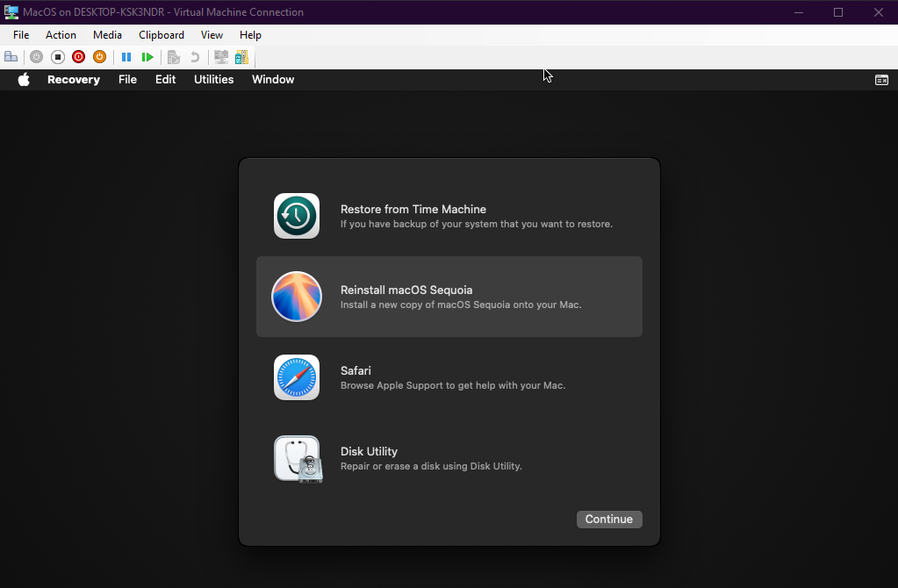Click the Continue button
Viewport: 898px width, 588px height.
click(609, 520)
